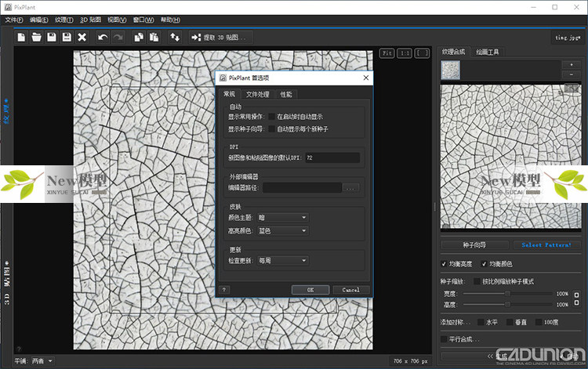Click the 纹理 vertical sidebar tab

tap(6, 111)
